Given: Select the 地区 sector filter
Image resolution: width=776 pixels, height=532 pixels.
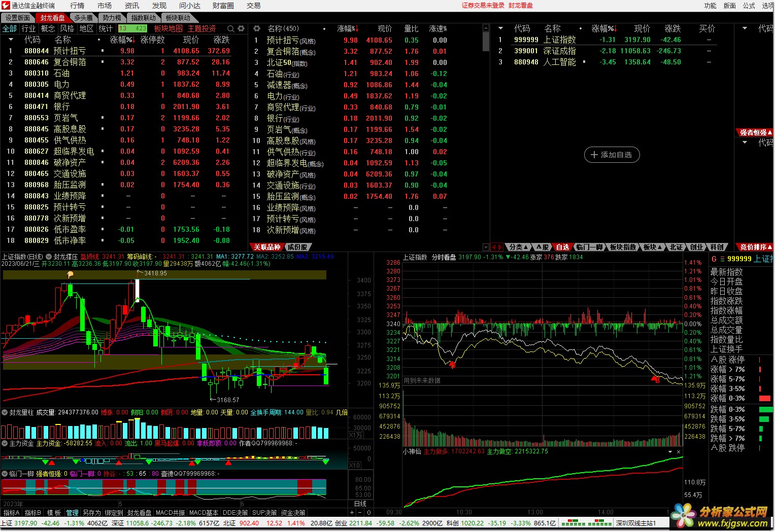Looking at the screenshot, I should pyautogui.click(x=87, y=28).
